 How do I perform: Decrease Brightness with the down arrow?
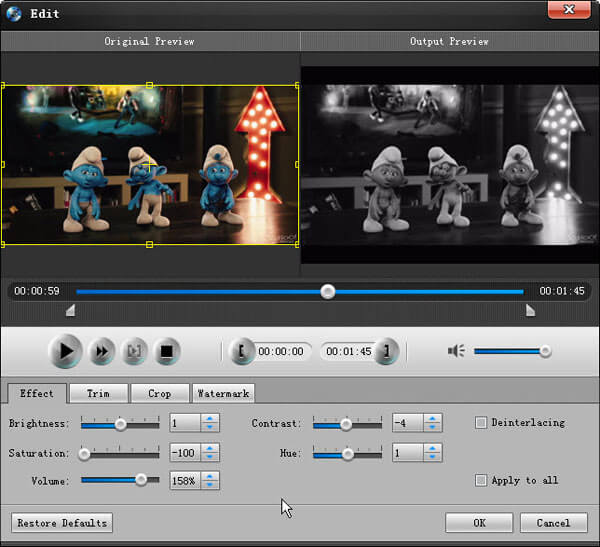pyautogui.click(x=210, y=427)
